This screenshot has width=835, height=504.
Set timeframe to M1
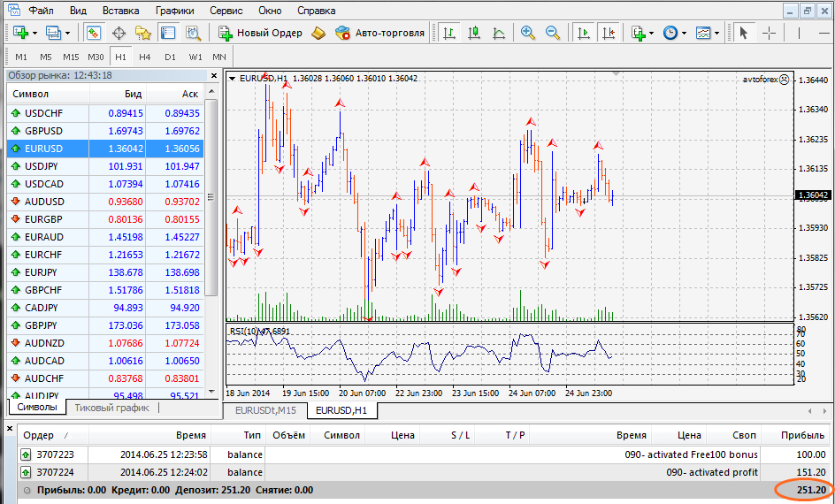click(x=21, y=57)
